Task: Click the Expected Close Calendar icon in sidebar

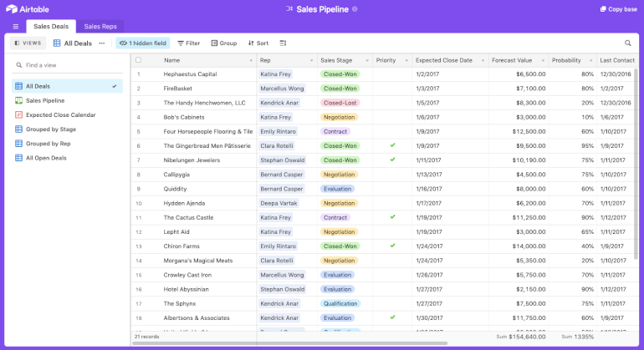Action: pos(18,115)
